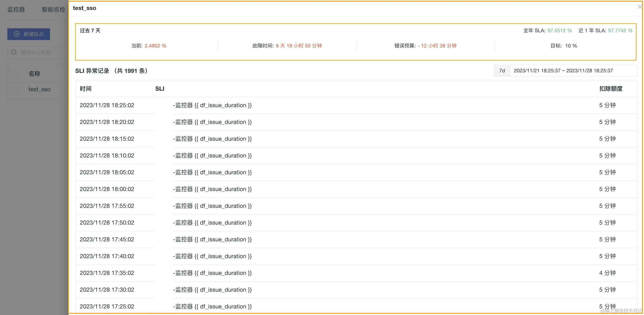Click the 18:00:02 df_issue_duration SLI entry
The image size is (644, 315).
212,189
